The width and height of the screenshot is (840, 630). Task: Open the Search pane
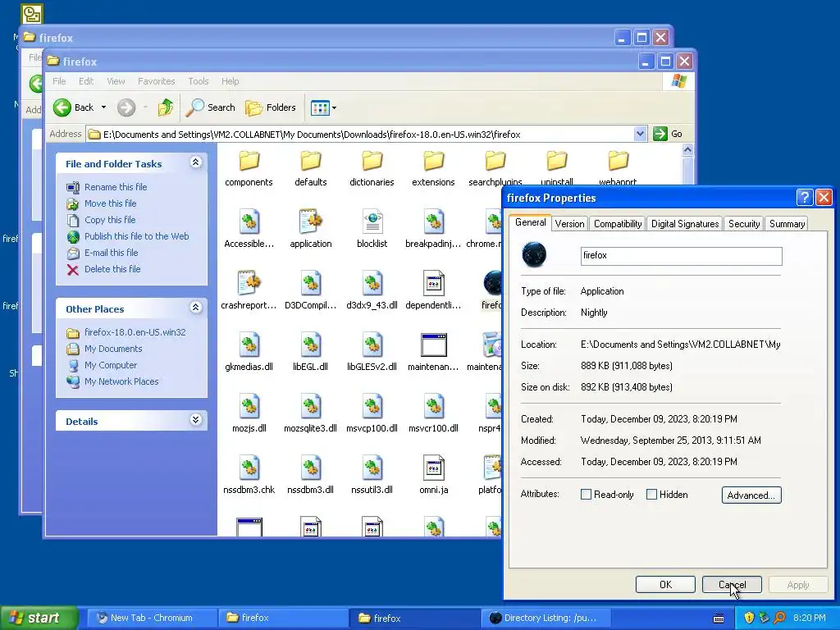211,107
